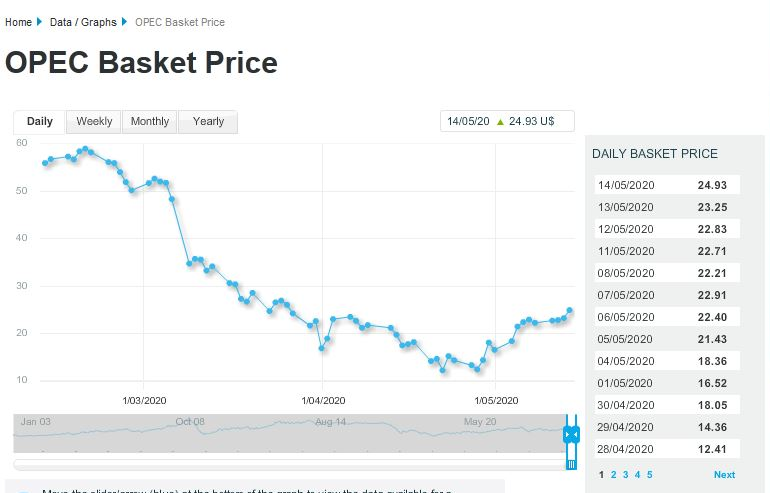The image size is (770, 493).
Task: Click the overview timeline at Aug 14
Action: pos(330,422)
